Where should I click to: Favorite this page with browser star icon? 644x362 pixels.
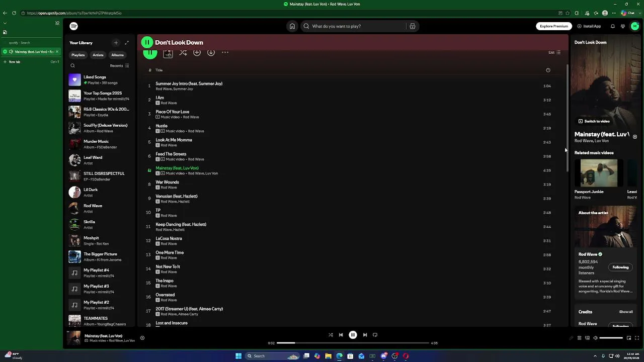[568, 13]
